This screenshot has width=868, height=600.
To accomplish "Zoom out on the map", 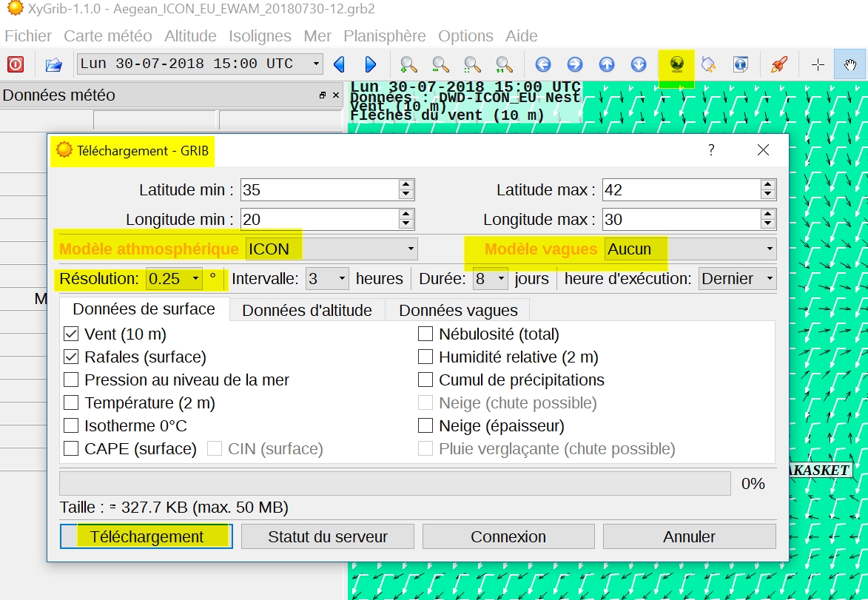I will click(x=440, y=64).
